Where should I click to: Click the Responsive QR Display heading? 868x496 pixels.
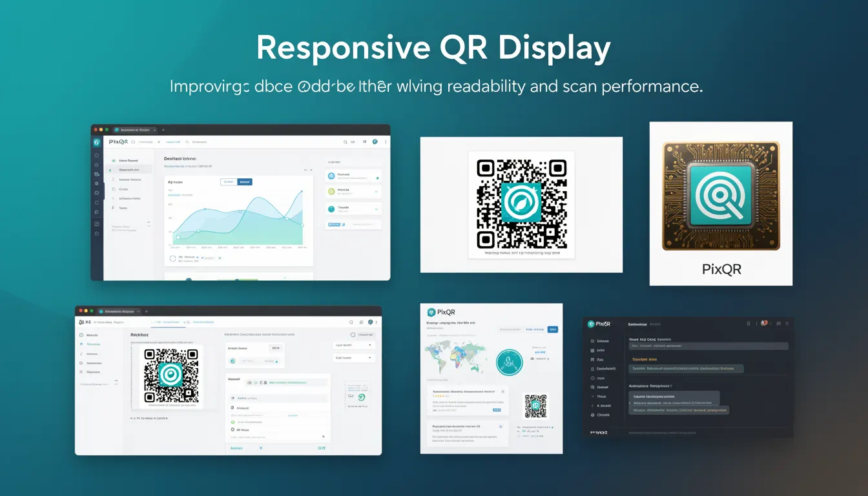tap(433, 49)
